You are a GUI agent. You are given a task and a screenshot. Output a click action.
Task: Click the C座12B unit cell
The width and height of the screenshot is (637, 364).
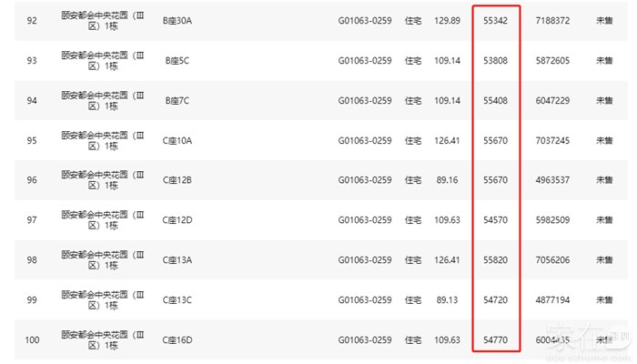(x=177, y=180)
